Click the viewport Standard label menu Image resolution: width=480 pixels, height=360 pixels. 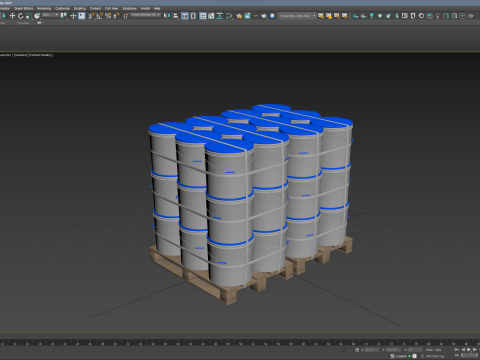[x=21, y=55]
